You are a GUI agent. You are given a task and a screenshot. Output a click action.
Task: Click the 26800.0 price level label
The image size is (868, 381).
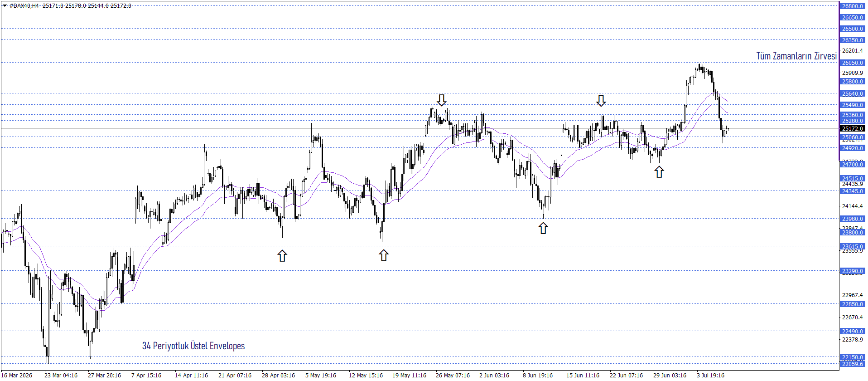(x=852, y=6)
